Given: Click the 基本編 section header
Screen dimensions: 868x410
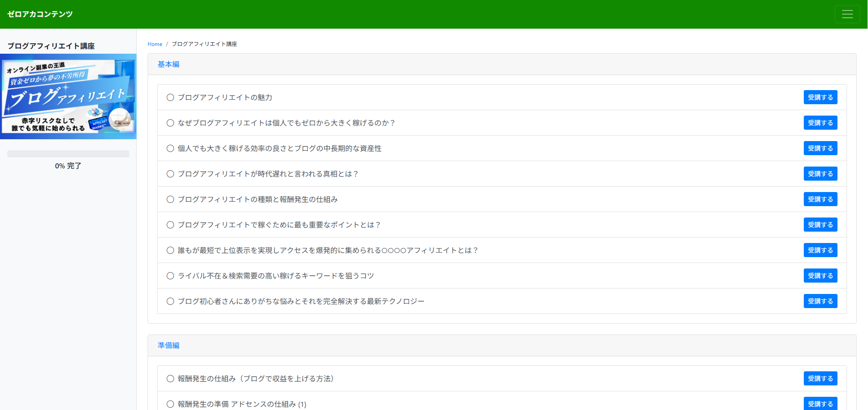Looking at the screenshot, I should [168, 64].
